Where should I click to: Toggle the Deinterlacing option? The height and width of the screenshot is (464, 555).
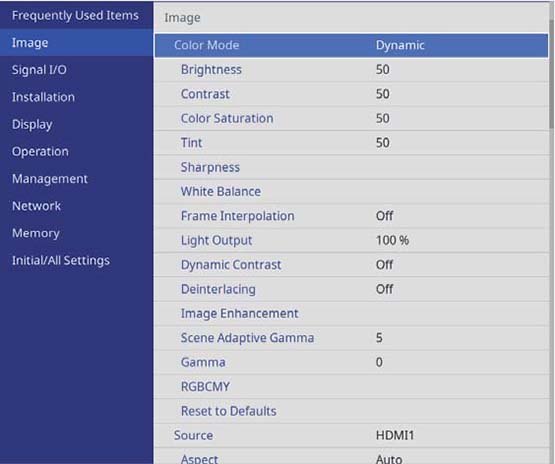[x=351, y=289]
